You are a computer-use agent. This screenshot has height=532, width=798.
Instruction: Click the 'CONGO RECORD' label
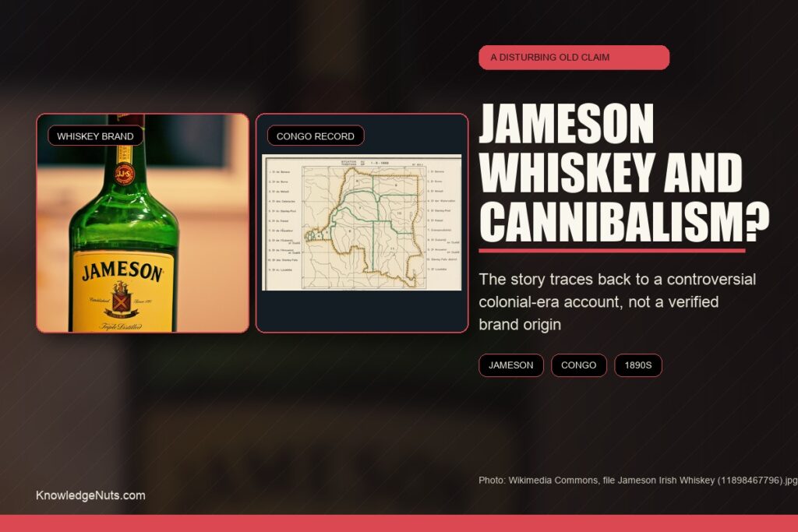tap(316, 136)
